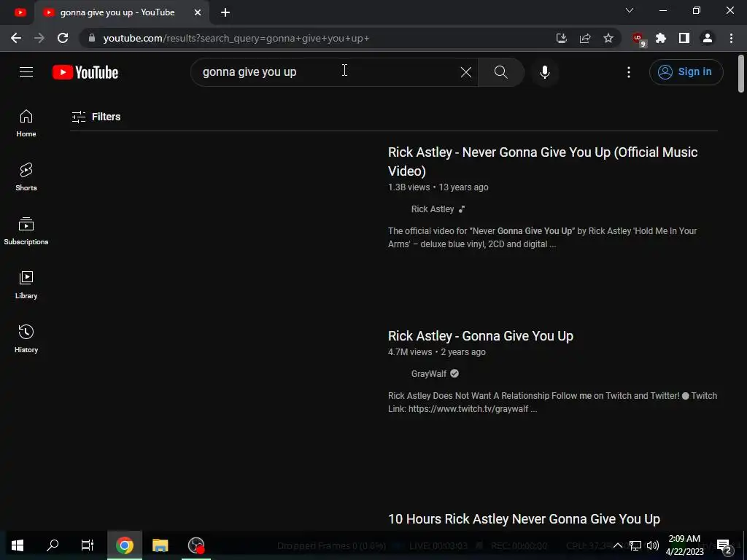Screen dimensions: 747x560
Task: Click the YouTube logo
Action: (x=85, y=72)
